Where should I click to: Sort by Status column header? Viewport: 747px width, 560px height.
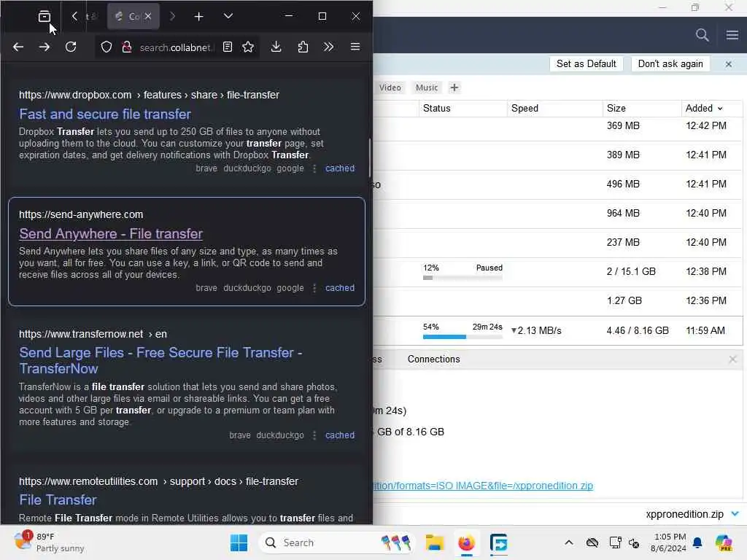[x=463, y=108]
